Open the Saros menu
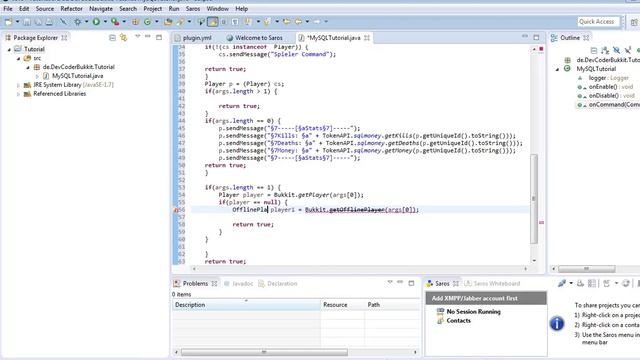 click(x=193, y=9)
